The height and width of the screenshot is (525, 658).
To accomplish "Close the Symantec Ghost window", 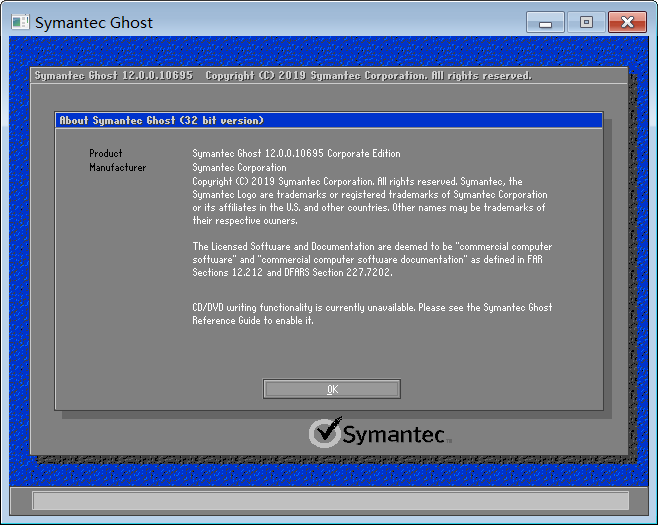I will point(627,22).
